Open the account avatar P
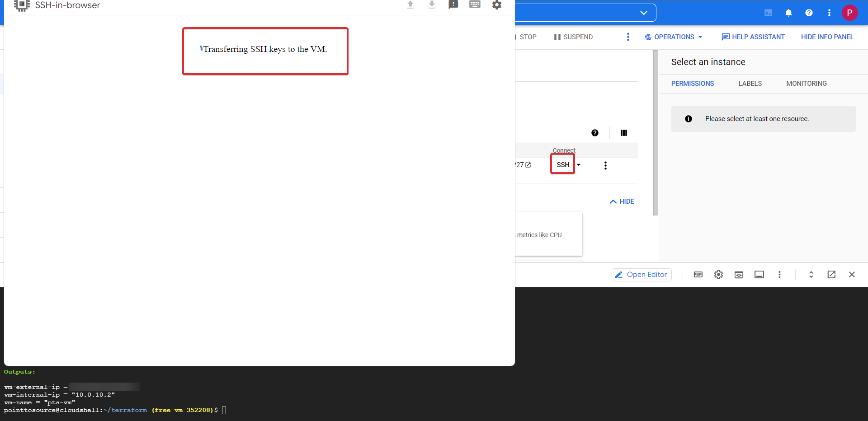 [849, 13]
